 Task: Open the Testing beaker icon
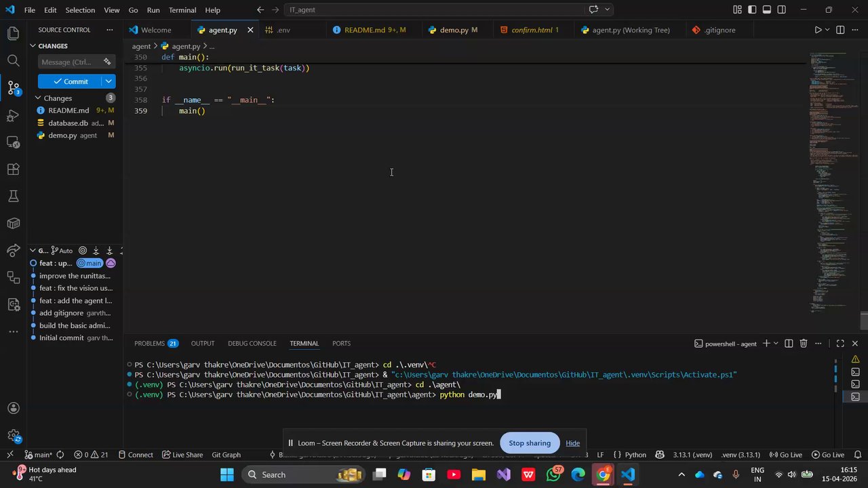pyautogui.click(x=13, y=197)
